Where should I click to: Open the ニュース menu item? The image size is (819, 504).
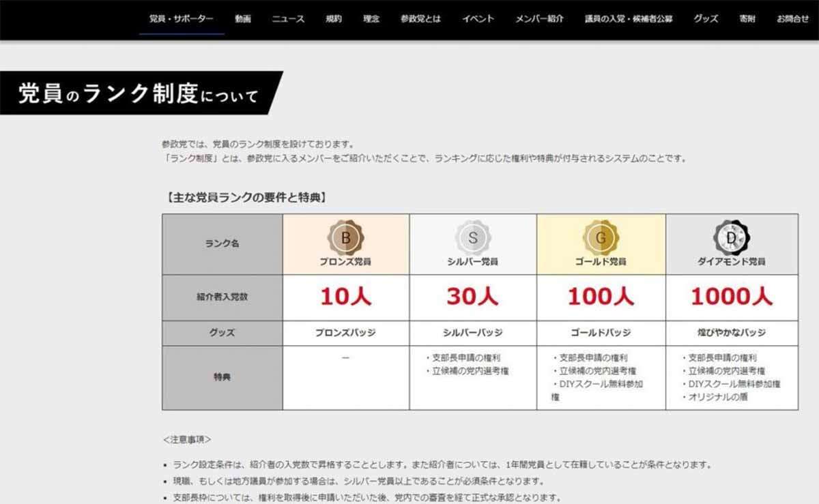tap(288, 19)
